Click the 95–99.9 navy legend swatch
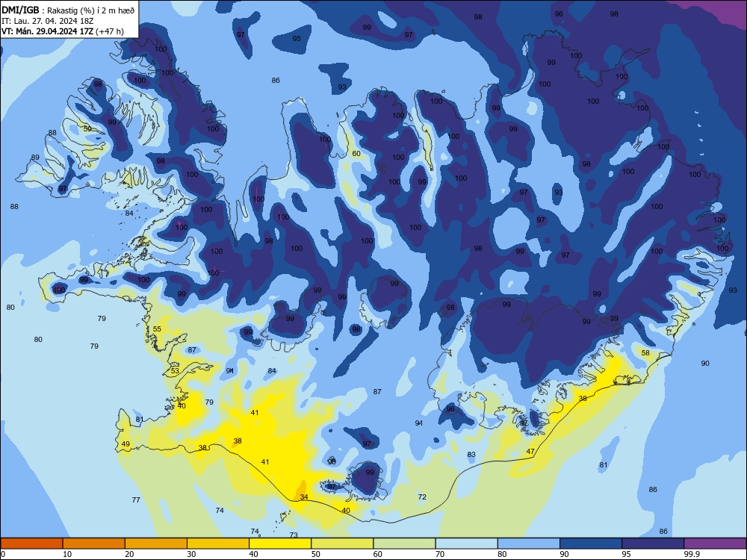The image size is (747, 560). coord(653,544)
